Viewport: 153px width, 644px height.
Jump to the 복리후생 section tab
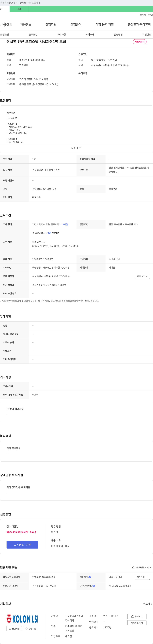point(90,35)
